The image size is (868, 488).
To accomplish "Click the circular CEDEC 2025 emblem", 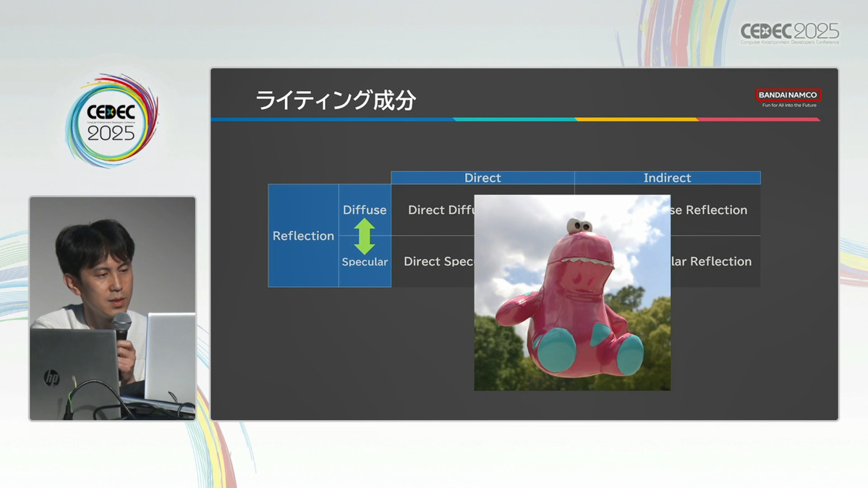I will (111, 121).
